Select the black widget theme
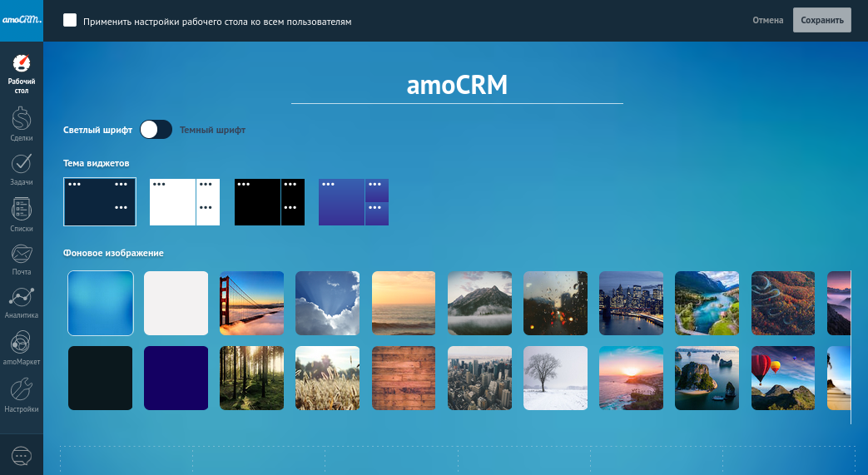868x475 pixels. click(x=270, y=202)
